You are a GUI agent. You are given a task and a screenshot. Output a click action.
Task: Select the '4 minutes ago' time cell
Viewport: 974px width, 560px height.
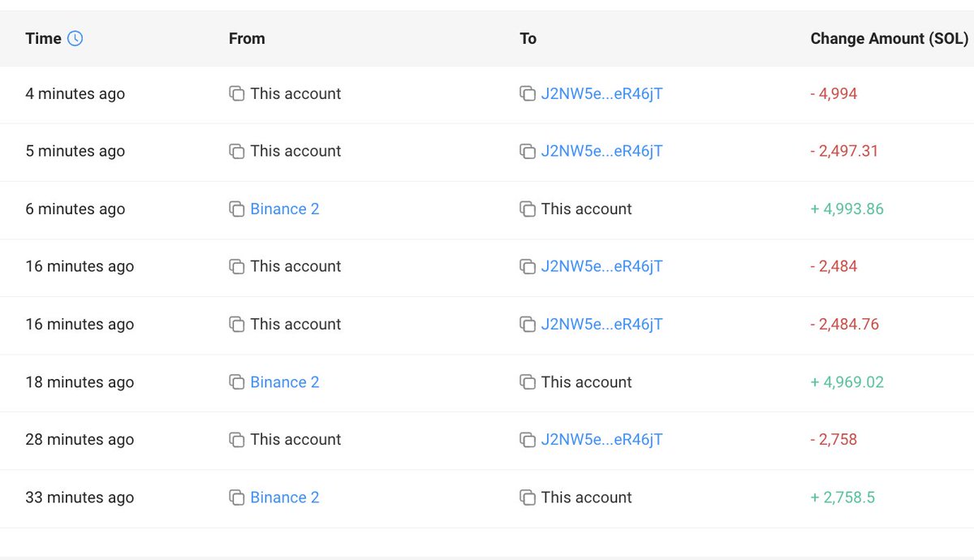coord(75,94)
